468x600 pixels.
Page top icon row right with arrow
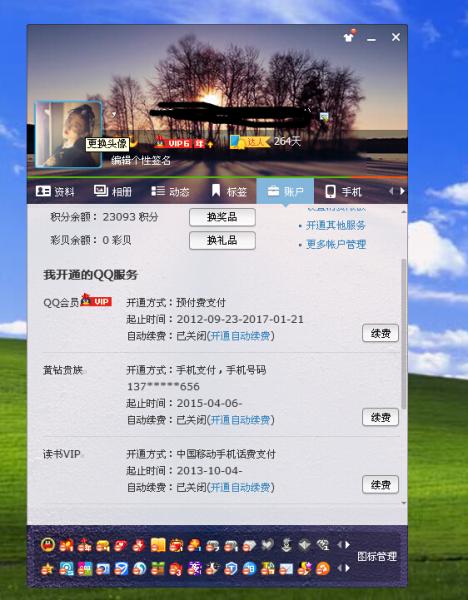click(347, 545)
